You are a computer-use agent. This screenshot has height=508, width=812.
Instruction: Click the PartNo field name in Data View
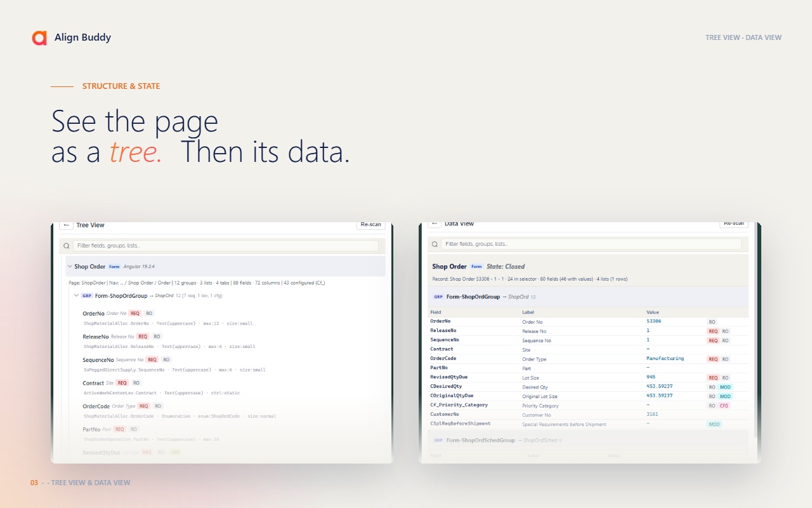point(439,368)
